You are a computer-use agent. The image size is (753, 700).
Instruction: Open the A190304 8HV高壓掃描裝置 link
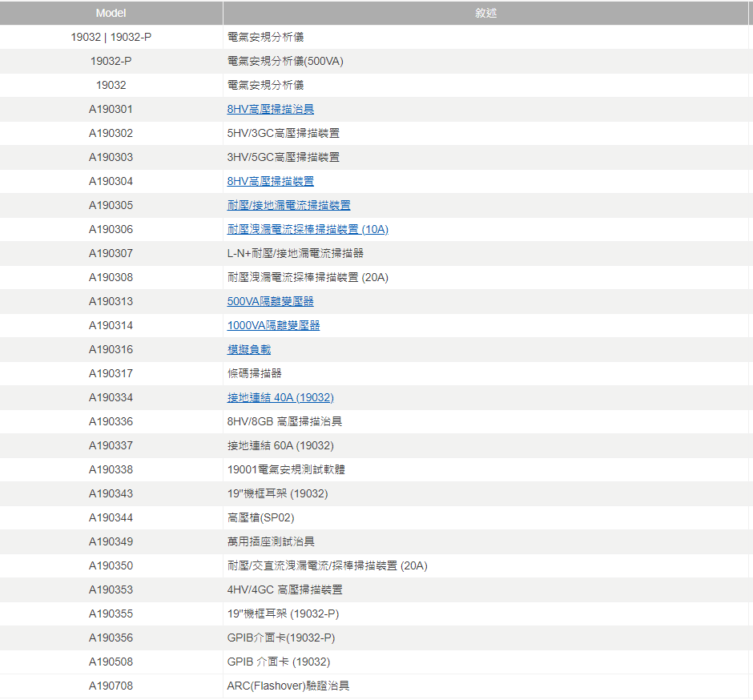click(271, 181)
